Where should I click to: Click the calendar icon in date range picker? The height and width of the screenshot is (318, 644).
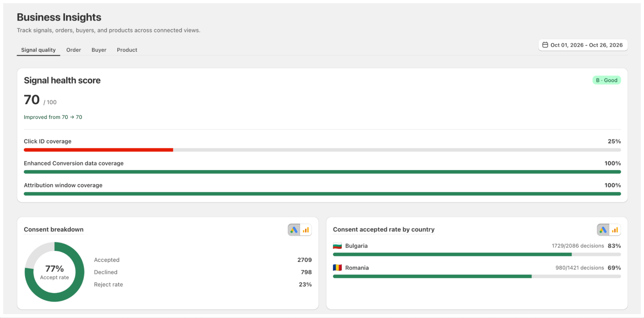click(x=545, y=45)
